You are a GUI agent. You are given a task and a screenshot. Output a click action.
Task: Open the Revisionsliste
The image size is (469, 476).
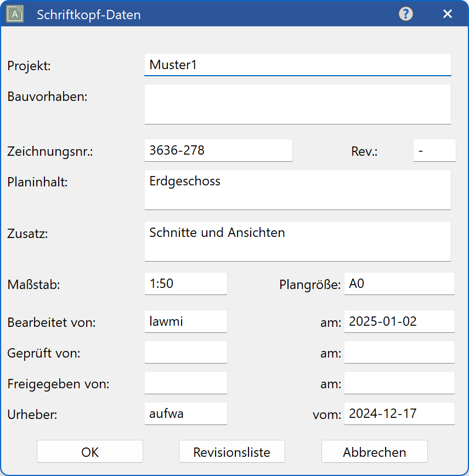point(231,452)
